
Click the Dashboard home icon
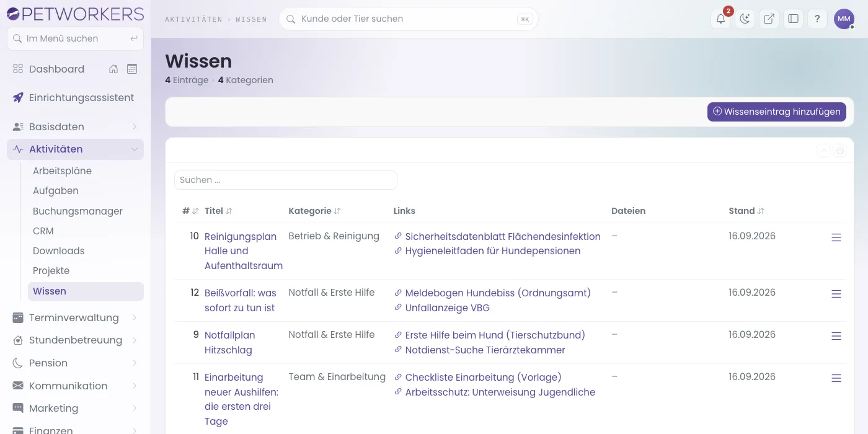(113, 69)
